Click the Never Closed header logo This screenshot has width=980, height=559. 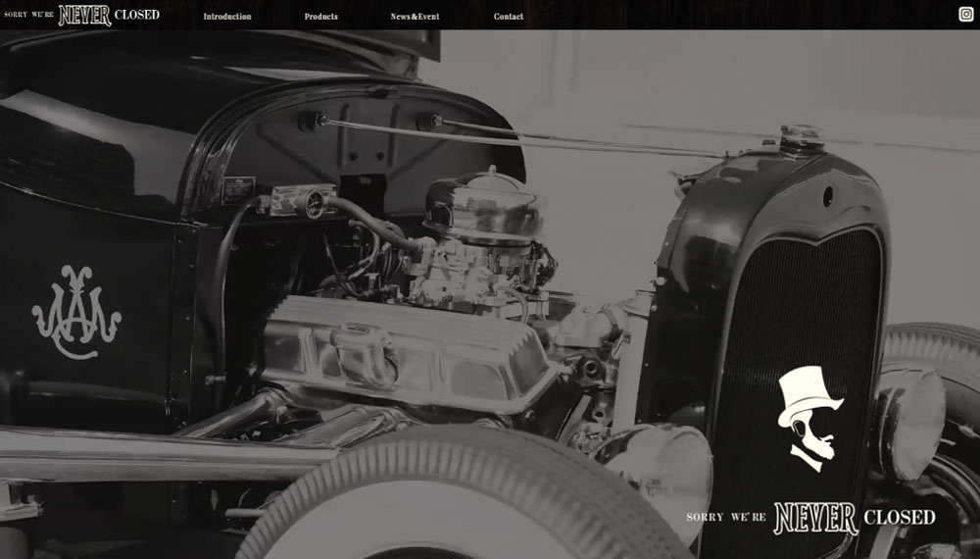[81, 15]
